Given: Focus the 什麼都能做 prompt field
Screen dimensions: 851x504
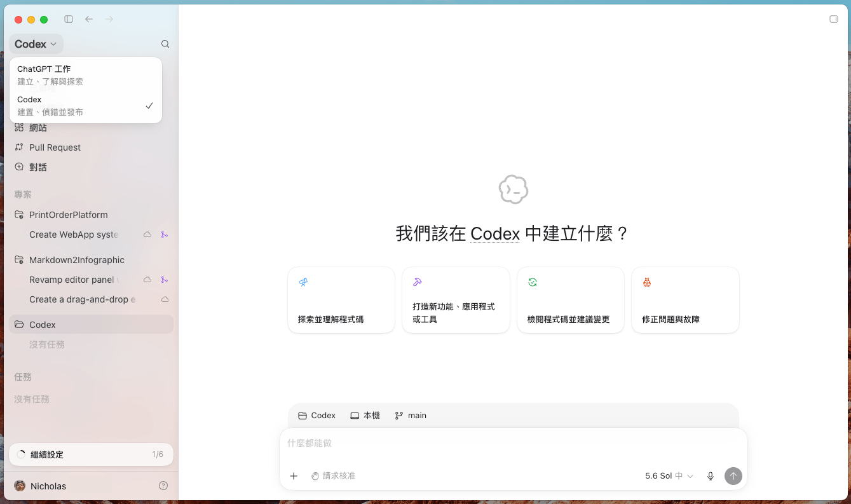Looking at the screenshot, I should [513, 443].
